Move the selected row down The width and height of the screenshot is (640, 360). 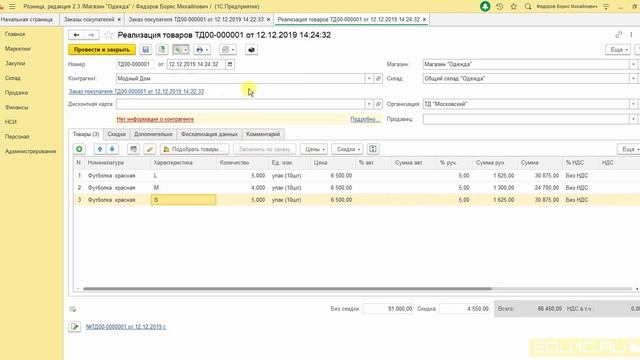[112, 149]
